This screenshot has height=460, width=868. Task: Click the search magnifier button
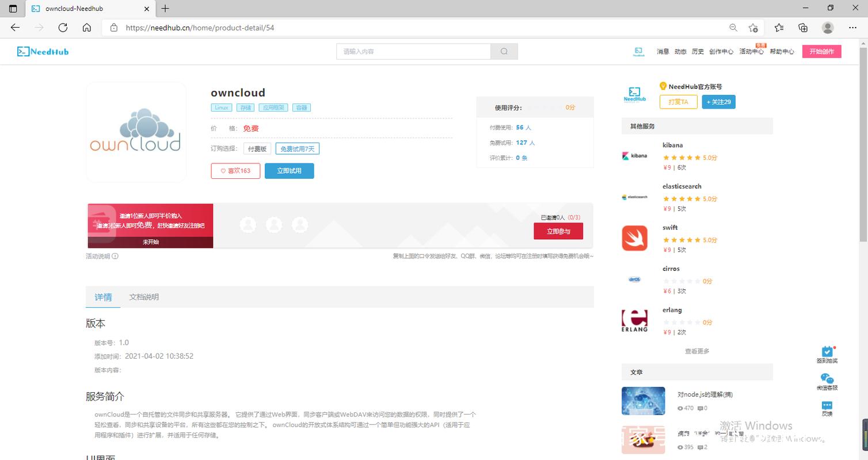click(x=504, y=51)
